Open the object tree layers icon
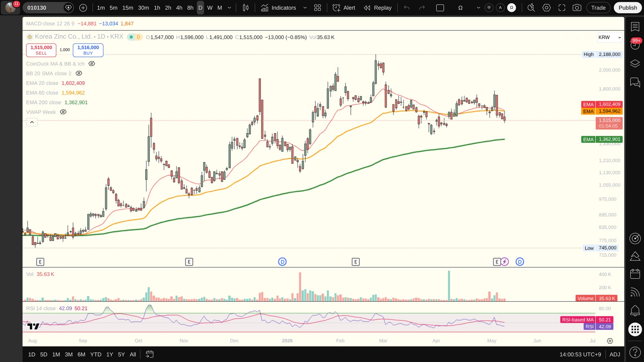This screenshot has height=362, width=644. [x=635, y=64]
